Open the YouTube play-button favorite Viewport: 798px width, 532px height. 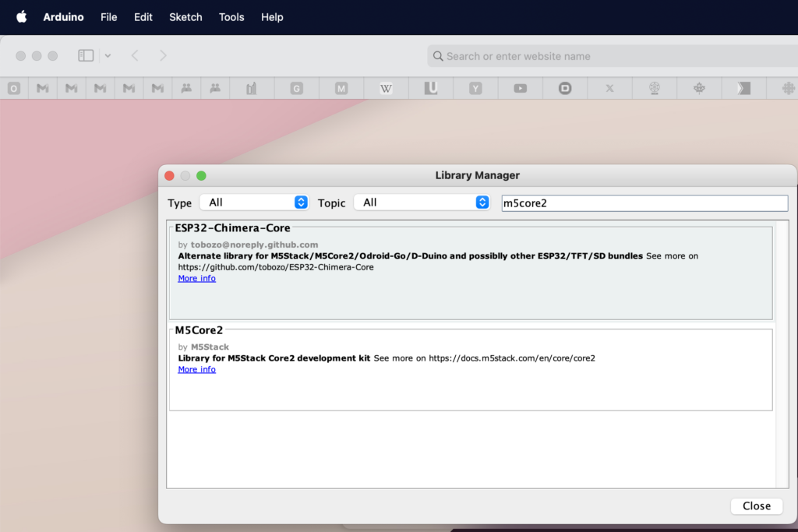[x=520, y=89]
